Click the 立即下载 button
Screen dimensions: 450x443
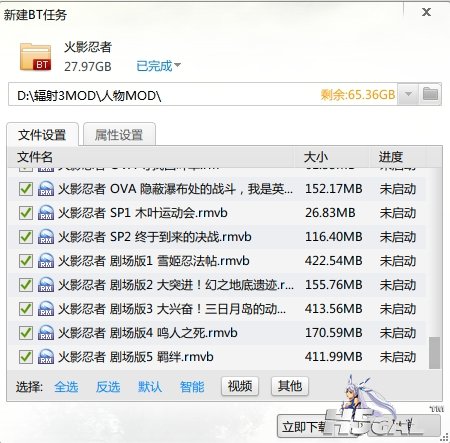click(359, 426)
